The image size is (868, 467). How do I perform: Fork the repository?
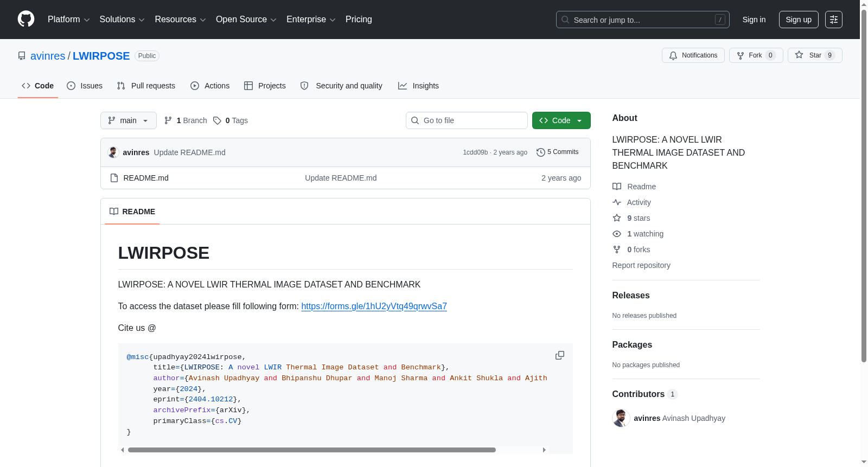coord(756,55)
